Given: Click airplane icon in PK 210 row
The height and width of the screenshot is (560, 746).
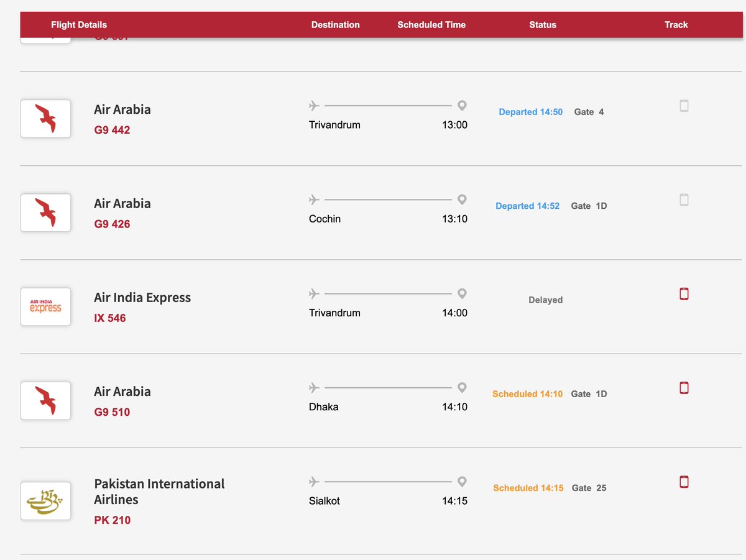Looking at the screenshot, I should click(x=314, y=482).
